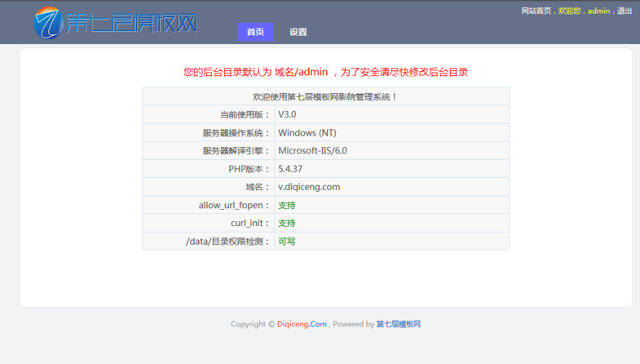The height and width of the screenshot is (364, 640).
Task: Click the version value V3.0
Action: click(287, 114)
